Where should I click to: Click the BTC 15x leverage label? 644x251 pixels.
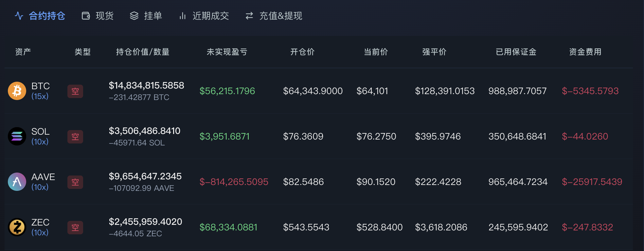pos(40,96)
